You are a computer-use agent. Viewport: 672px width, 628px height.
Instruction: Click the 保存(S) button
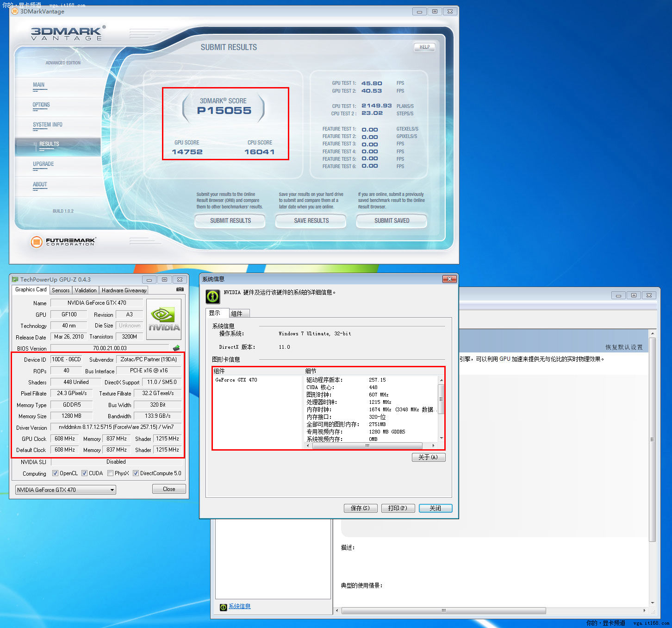pos(361,508)
